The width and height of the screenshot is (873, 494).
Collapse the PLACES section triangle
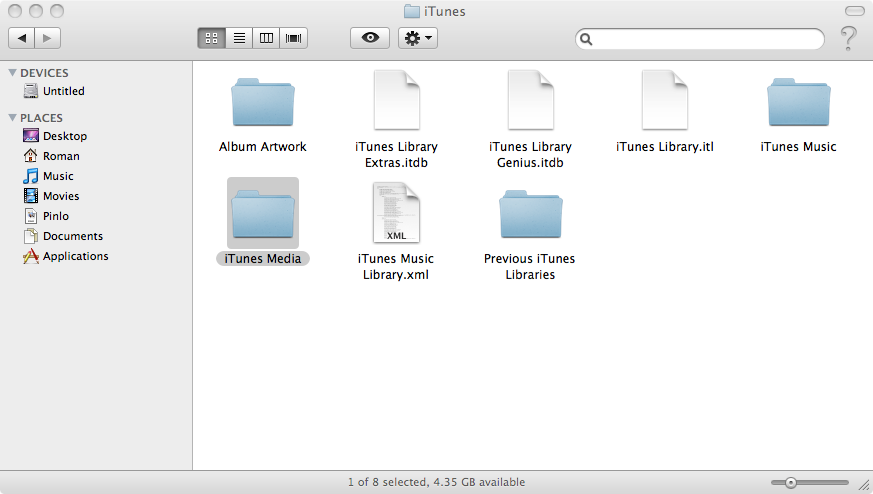pyautogui.click(x=12, y=118)
